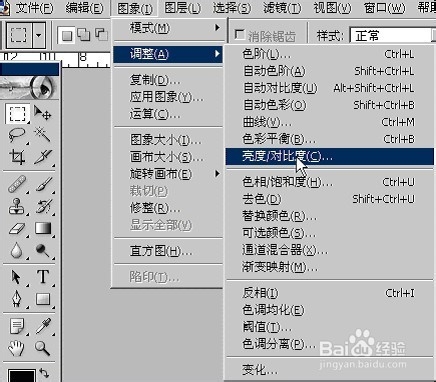The height and width of the screenshot is (382, 436).
Task: Select the Path Selection arrow tool
Action: coord(16,277)
